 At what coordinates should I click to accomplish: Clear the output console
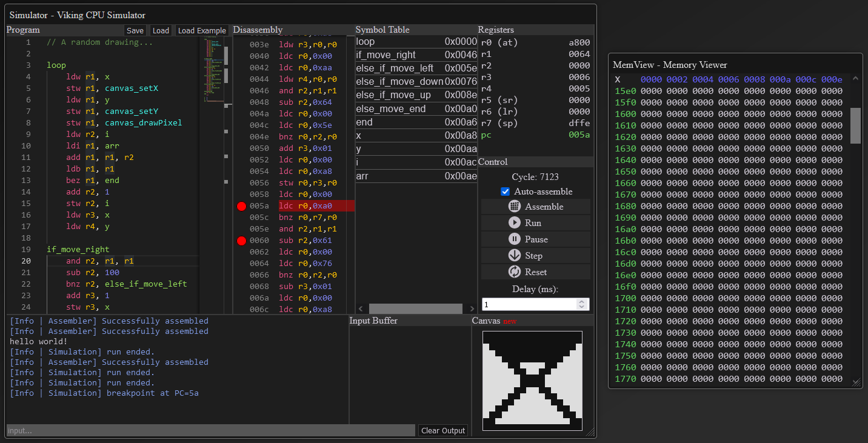click(x=443, y=430)
